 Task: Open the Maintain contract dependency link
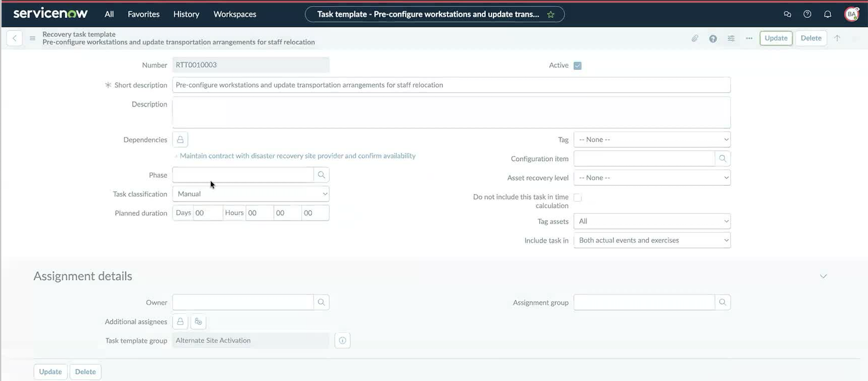tap(297, 156)
